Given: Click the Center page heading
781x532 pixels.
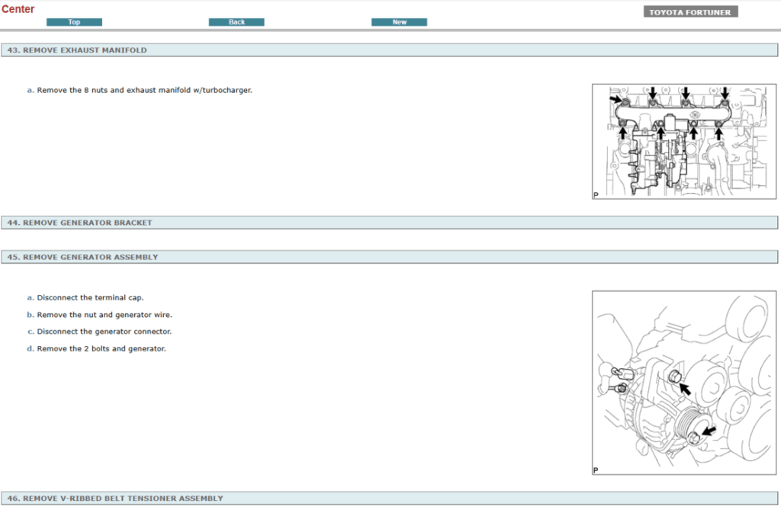Looking at the screenshot, I should pyautogui.click(x=18, y=8).
